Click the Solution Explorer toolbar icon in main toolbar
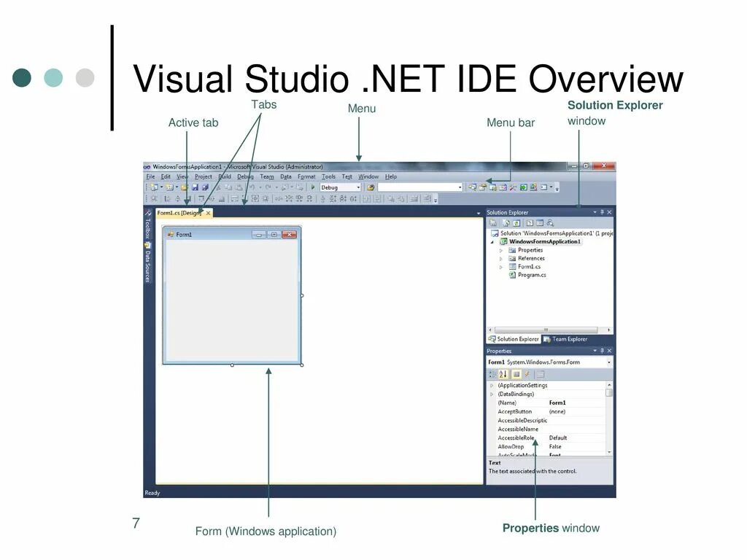The width and height of the screenshot is (747, 560). [x=472, y=187]
